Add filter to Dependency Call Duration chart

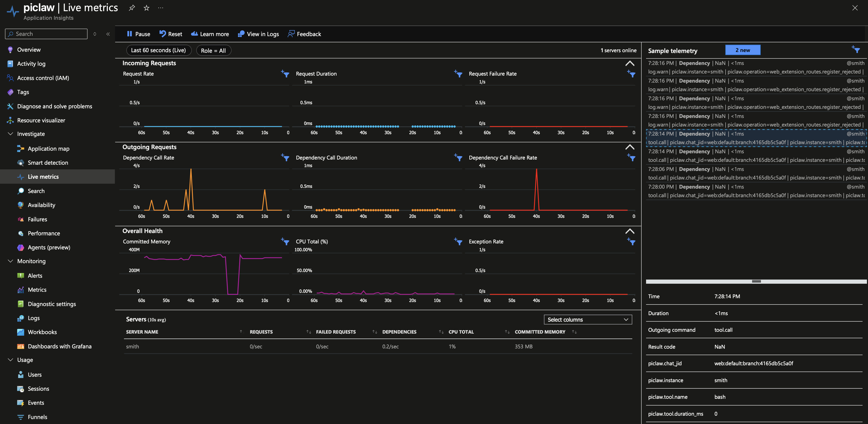point(458,157)
